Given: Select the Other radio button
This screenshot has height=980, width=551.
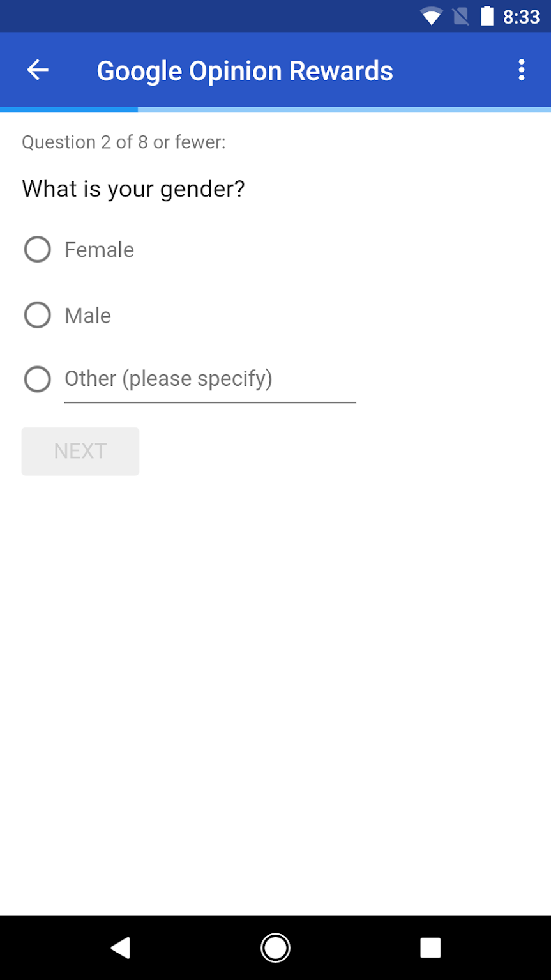Looking at the screenshot, I should [38, 379].
